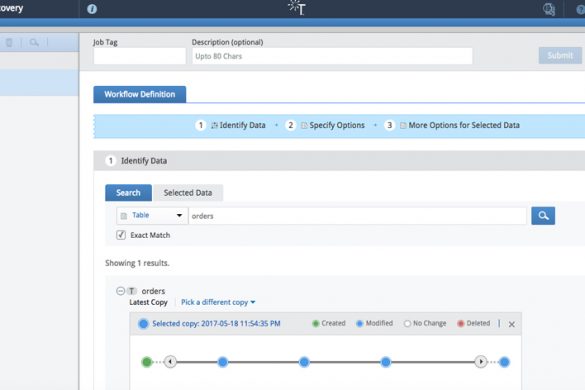
Task: Close the selected copy timeline panel
Action: (x=512, y=324)
